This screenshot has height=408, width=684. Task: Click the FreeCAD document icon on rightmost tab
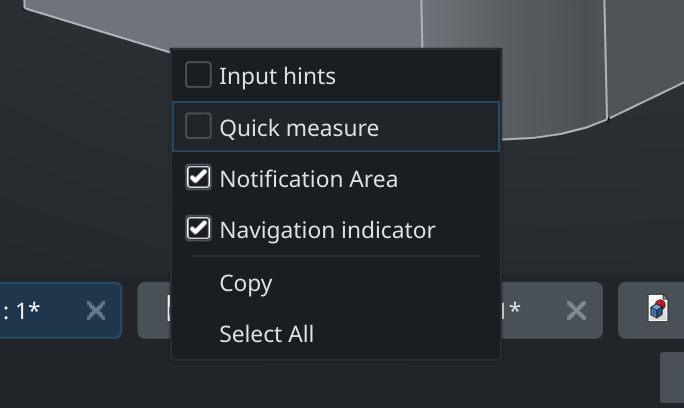click(657, 309)
